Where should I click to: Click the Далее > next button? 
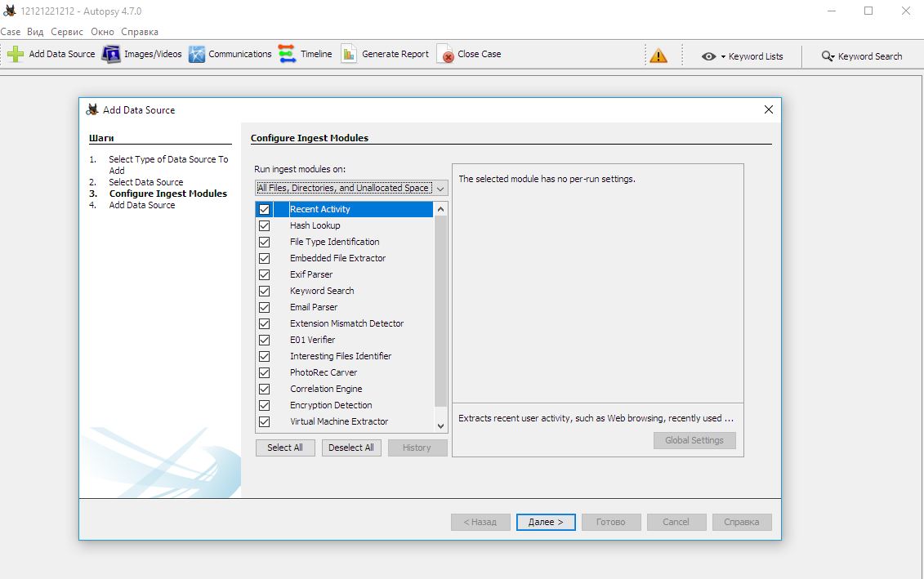click(x=546, y=522)
